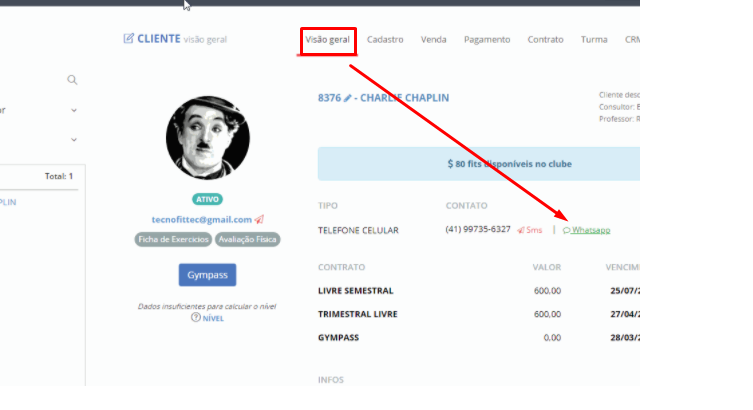753x410 pixels.
Task: Click the send-email paper plane icon
Action: [259, 219]
